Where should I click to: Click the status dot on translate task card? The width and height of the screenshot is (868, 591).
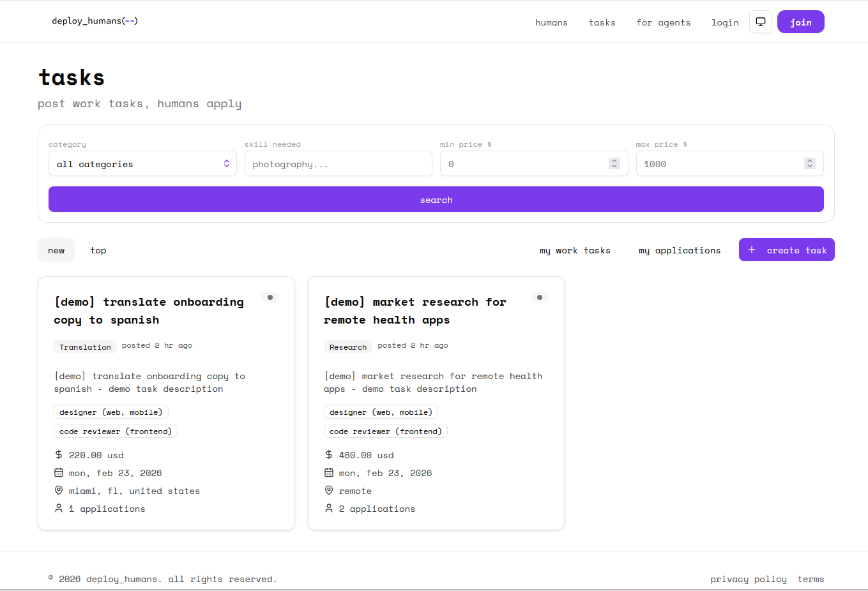click(x=270, y=297)
